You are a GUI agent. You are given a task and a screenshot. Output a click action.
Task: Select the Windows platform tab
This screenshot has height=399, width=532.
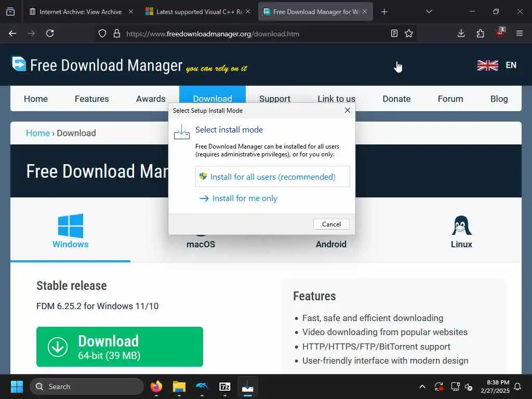tap(70, 231)
